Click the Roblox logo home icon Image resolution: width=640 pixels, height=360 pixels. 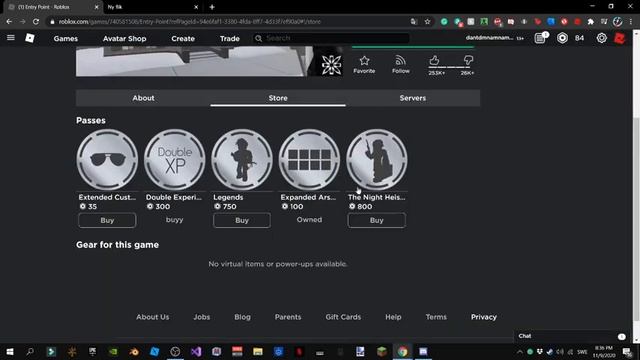(x=30, y=38)
